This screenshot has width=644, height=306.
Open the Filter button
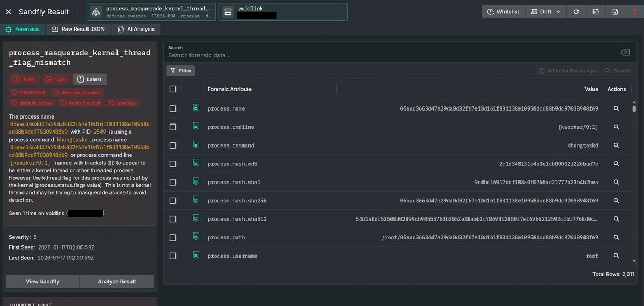click(181, 70)
